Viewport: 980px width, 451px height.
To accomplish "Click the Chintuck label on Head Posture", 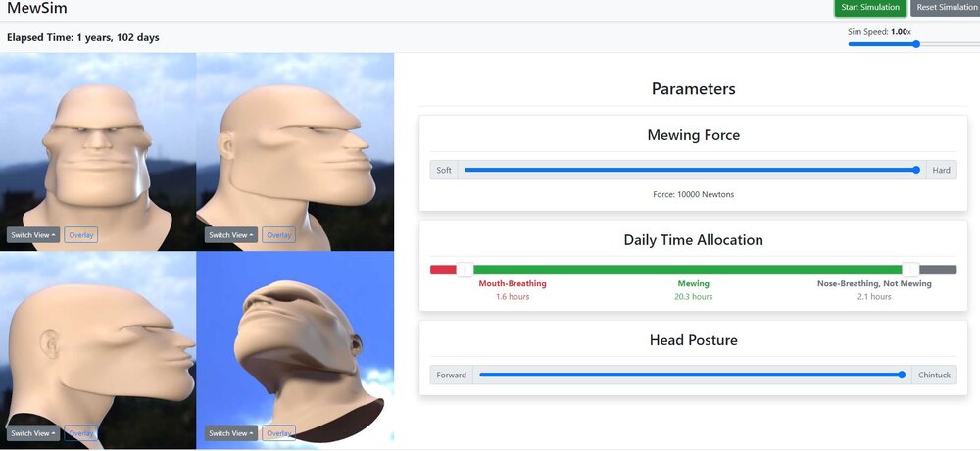I will 934,375.
